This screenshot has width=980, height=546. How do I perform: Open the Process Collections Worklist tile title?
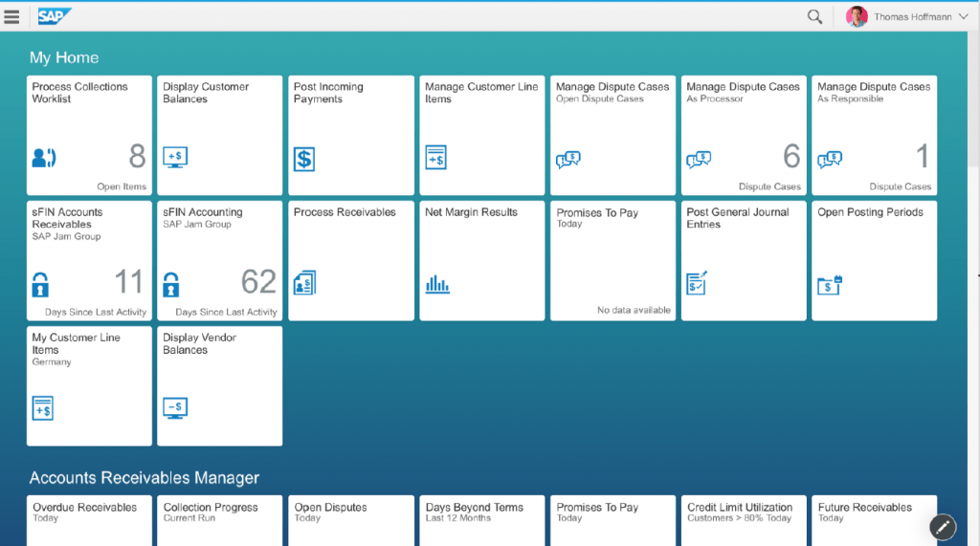pyautogui.click(x=80, y=93)
